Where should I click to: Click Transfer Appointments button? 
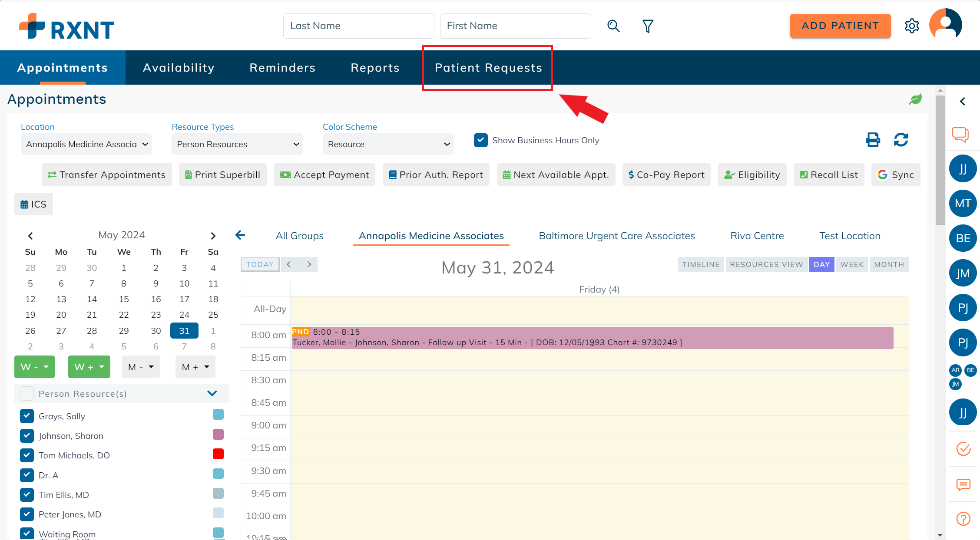107,175
